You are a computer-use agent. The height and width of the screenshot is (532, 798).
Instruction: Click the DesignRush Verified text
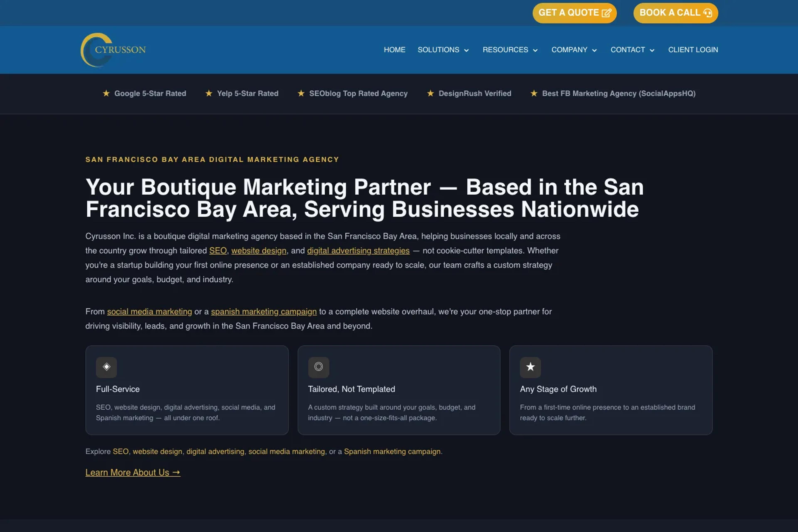click(475, 94)
